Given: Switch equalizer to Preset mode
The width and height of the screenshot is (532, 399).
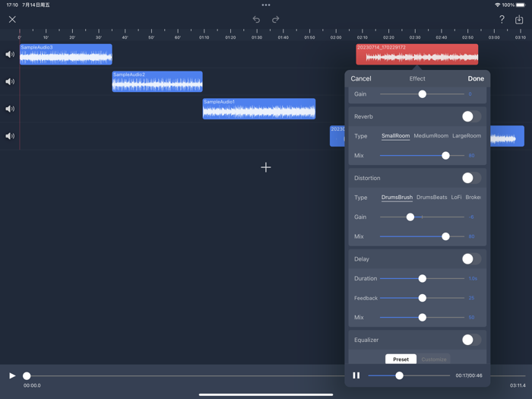Looking at the screenshot, I should [x=401, y=359].
